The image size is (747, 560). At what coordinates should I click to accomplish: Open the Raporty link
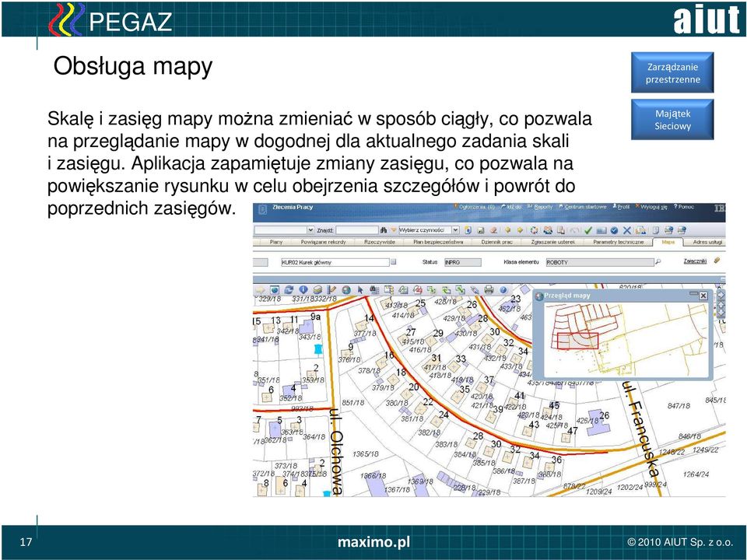[540, 207]
